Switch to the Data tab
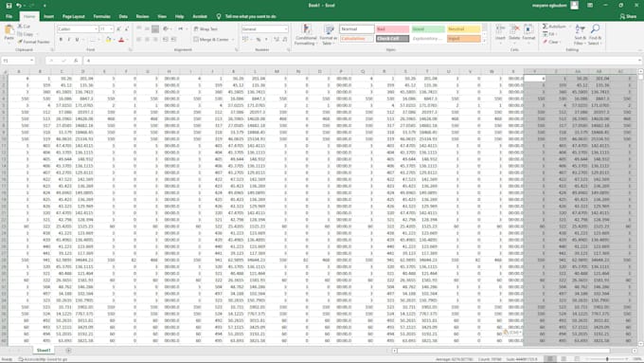This screenshot has height=363, width=644. [x=123, y=16]
